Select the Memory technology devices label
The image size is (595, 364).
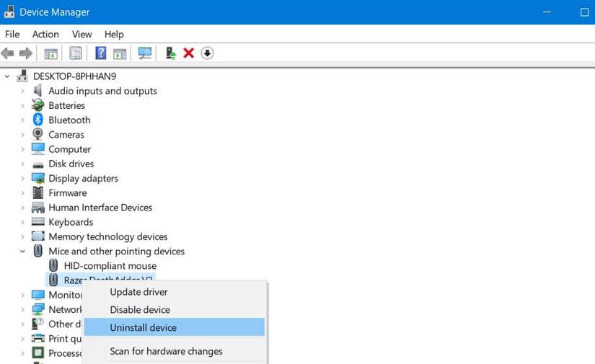click(107, 236)
